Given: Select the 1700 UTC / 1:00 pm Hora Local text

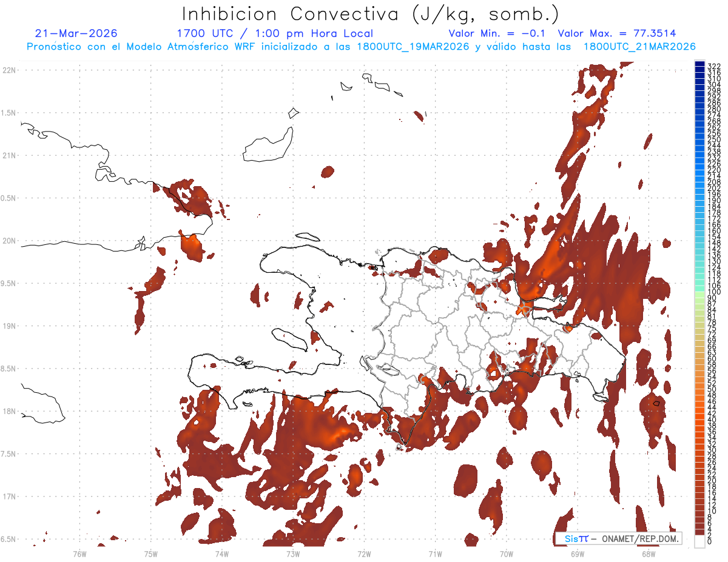Looking at the screenshot, I should tap(275, 33).
